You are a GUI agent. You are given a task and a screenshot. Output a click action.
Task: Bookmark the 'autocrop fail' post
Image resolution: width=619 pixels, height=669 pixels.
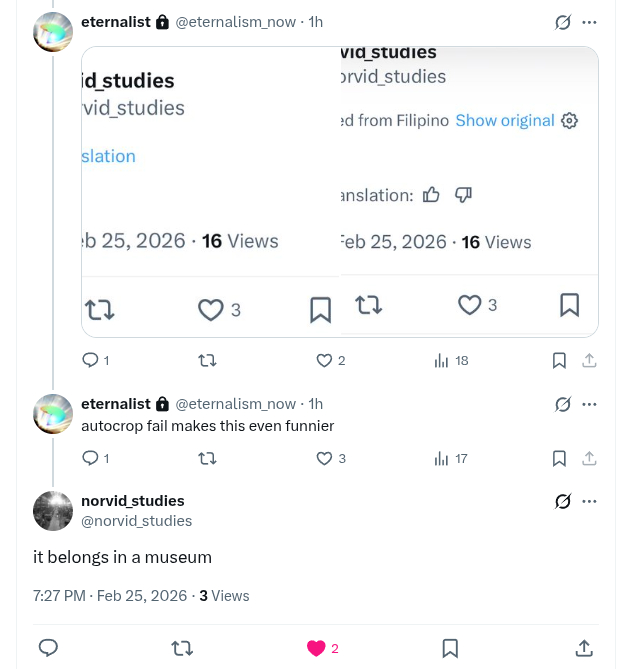click(x=559, y=458)
